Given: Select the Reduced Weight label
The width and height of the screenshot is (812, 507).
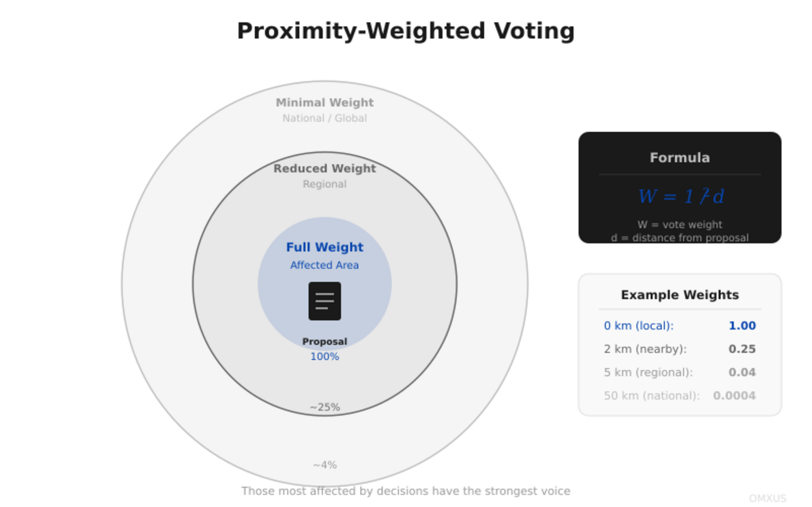Looking at the screenshot, I should (x=324, y=168).
